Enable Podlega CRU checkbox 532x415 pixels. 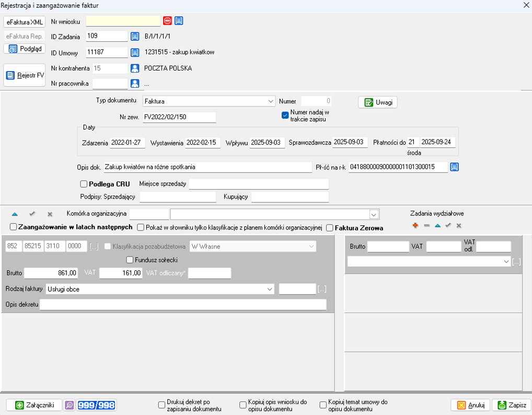coord(84,184)
